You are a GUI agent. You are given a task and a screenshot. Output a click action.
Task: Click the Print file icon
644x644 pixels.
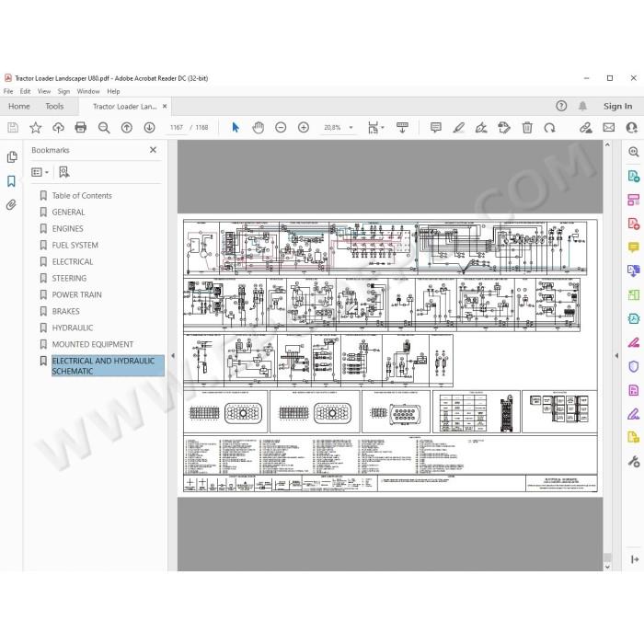coord(81,128)
